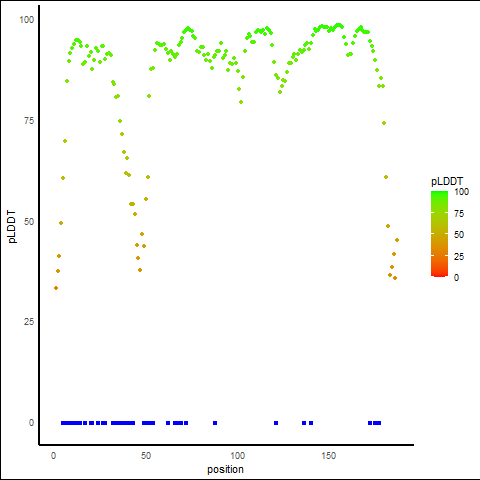Click the rotated y-axis title pLDDT
The width and height of the screenshot is (480, 480).
[x=12, y=227]
